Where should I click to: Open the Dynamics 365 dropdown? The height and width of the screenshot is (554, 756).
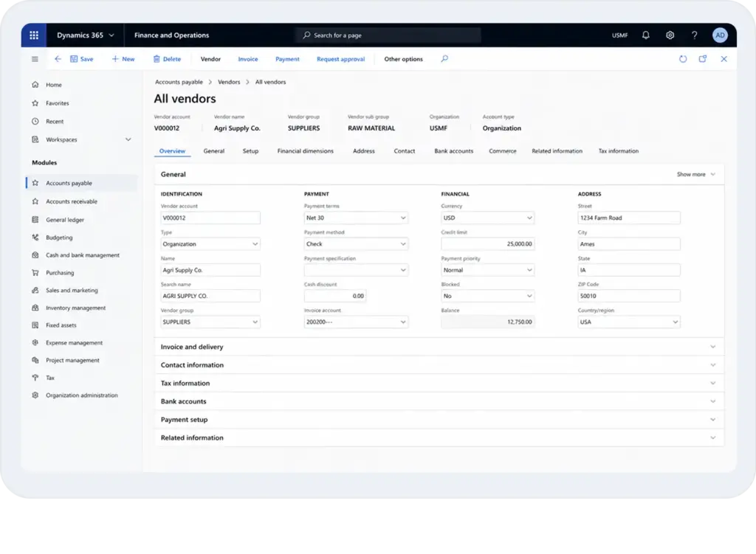[86, 35]
